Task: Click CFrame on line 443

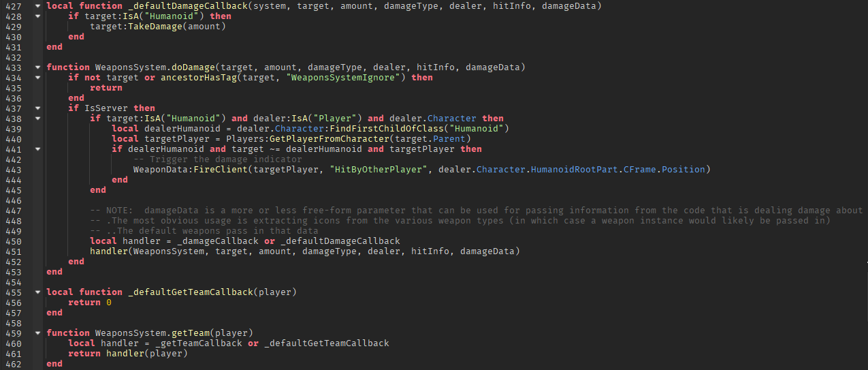Action: pyautogui.click(x=639, y=169)
